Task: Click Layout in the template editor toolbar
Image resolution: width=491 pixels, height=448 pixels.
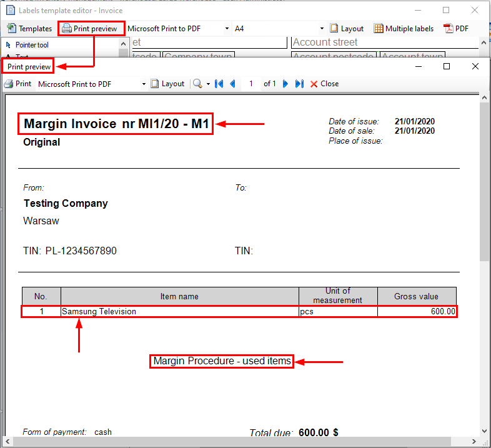Action: coord(347,29)
